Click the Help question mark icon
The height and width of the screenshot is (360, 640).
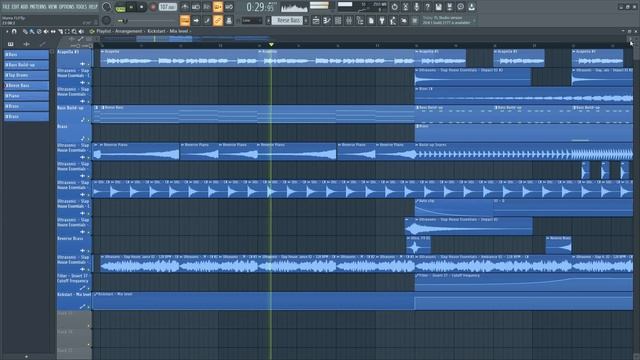[x=427, y=7]
